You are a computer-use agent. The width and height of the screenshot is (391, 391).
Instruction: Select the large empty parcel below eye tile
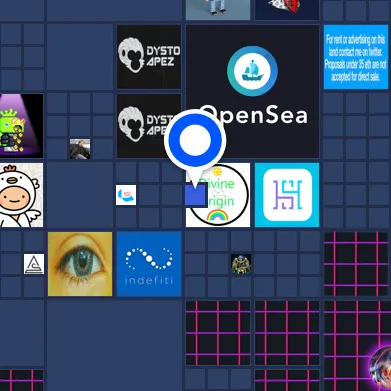(x=114, y=345)
